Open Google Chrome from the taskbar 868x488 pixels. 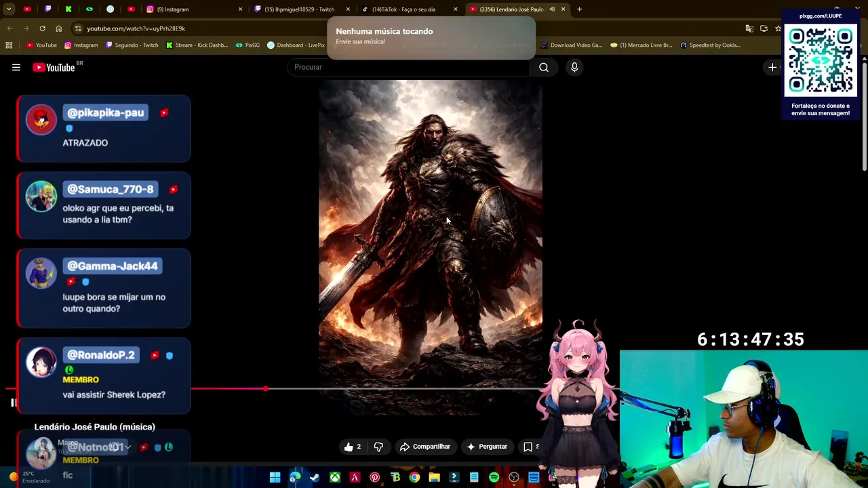(x=414, y=478)
